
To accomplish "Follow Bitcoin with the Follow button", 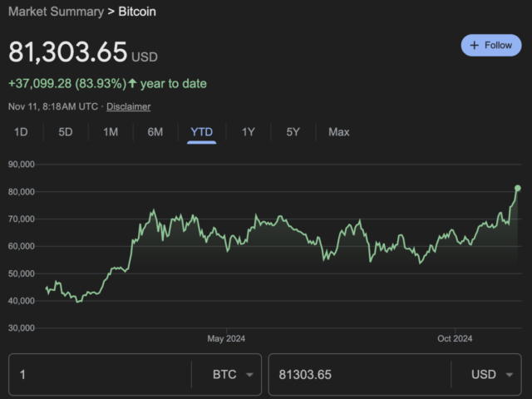I will (x=491, y=46).
